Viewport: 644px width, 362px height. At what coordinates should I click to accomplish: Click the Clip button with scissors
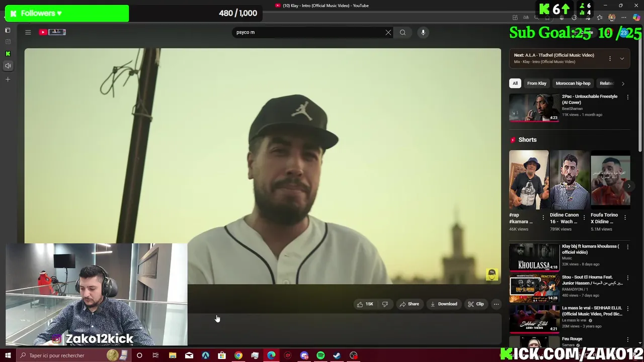click(476, 304)
